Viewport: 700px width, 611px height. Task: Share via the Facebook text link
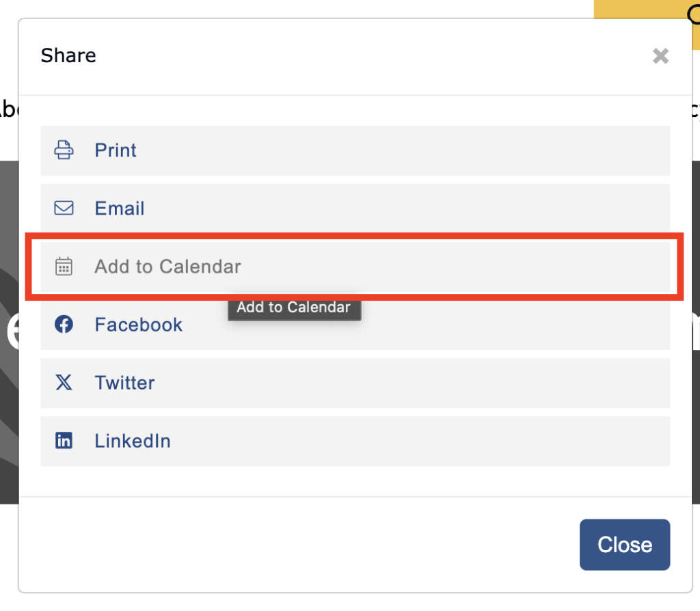pos(139,325)
